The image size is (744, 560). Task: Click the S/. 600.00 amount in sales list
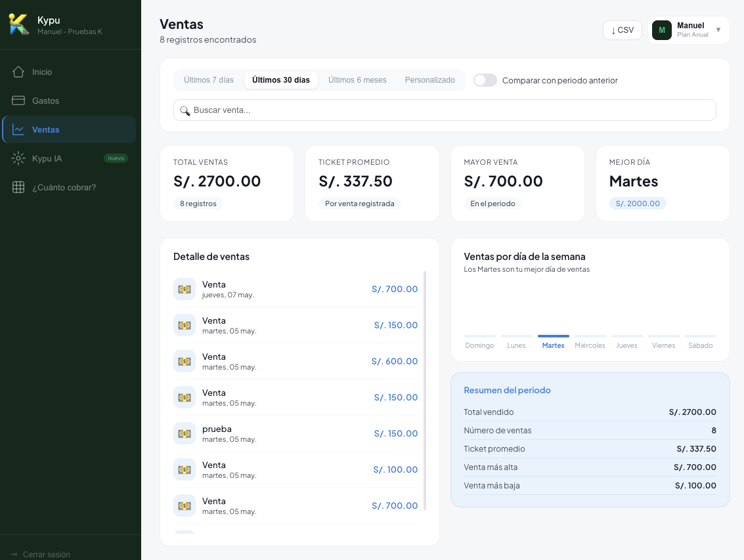pos(395,361)
